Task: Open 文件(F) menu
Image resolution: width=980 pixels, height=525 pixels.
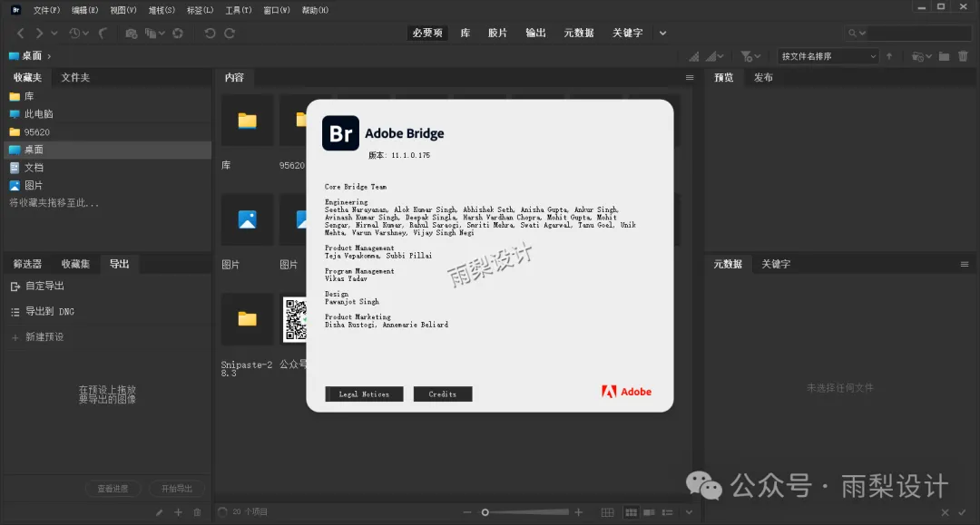Action: pos(46,10)
